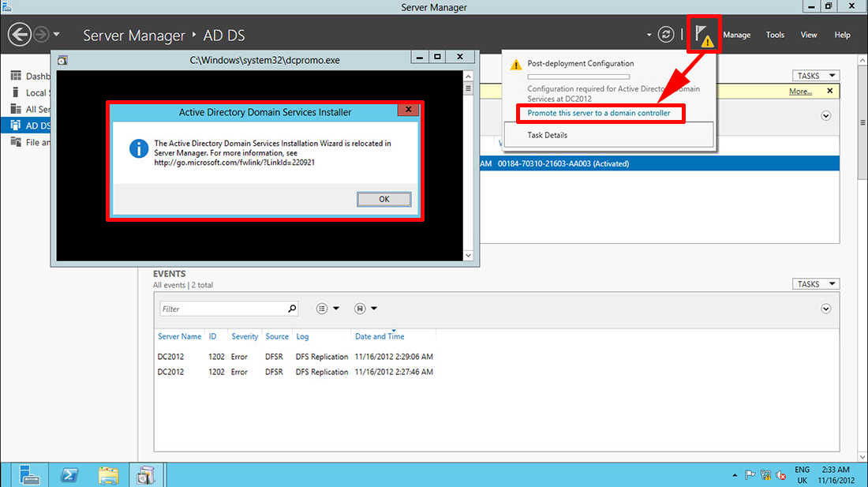
Task: Click Promote this server to a domain controller
Action: 598,113
